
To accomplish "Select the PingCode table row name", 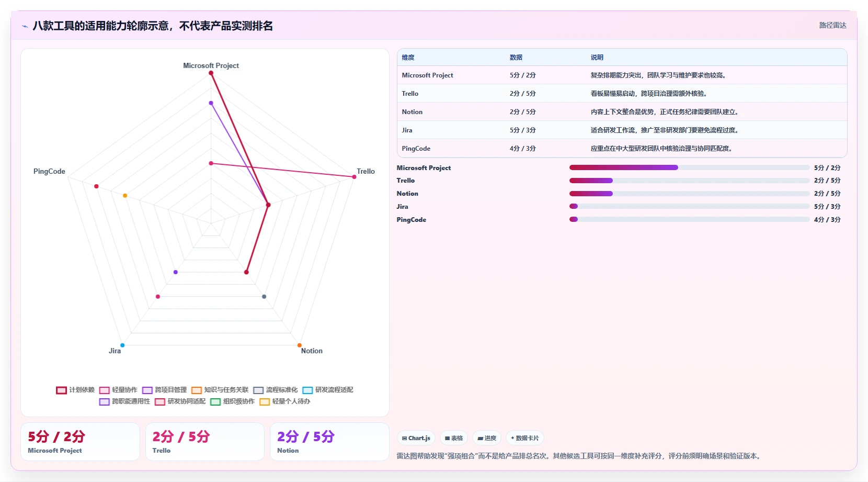I will click(416, 149).
